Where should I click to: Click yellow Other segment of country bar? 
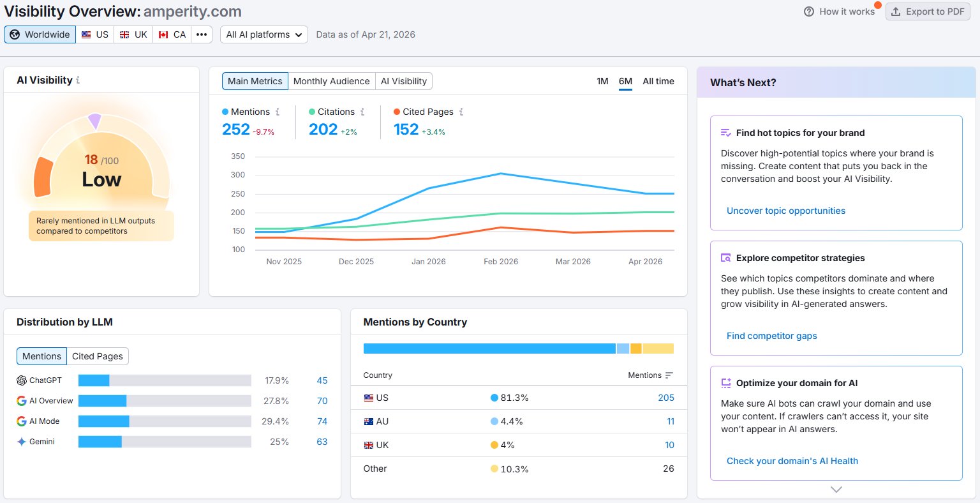coord(658,349)
